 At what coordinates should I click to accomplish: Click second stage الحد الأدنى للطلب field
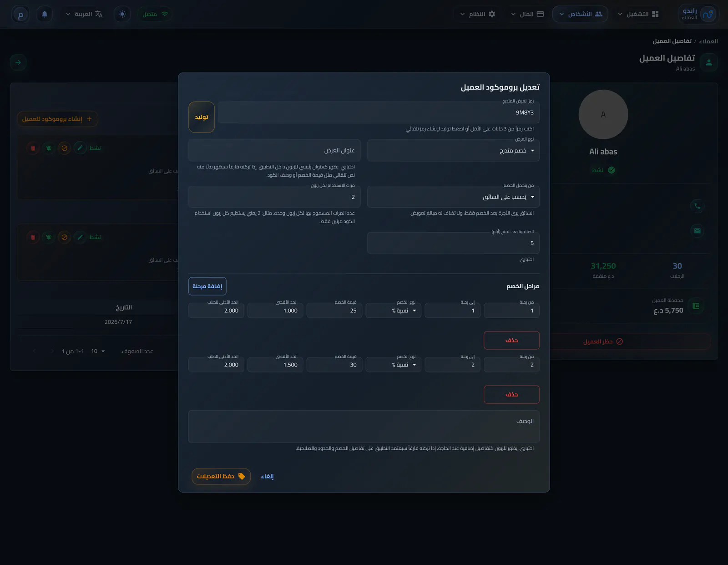click(x=216, y=365)
